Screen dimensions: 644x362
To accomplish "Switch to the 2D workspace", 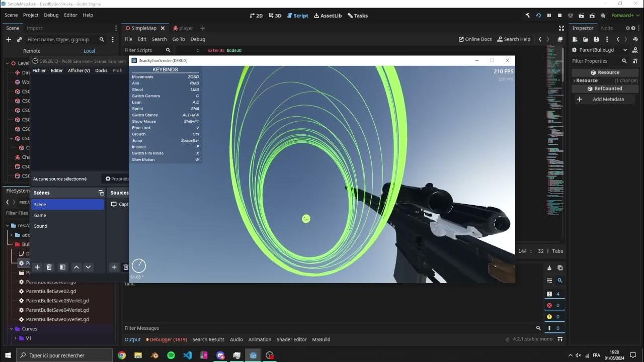I will click(257, 16).
